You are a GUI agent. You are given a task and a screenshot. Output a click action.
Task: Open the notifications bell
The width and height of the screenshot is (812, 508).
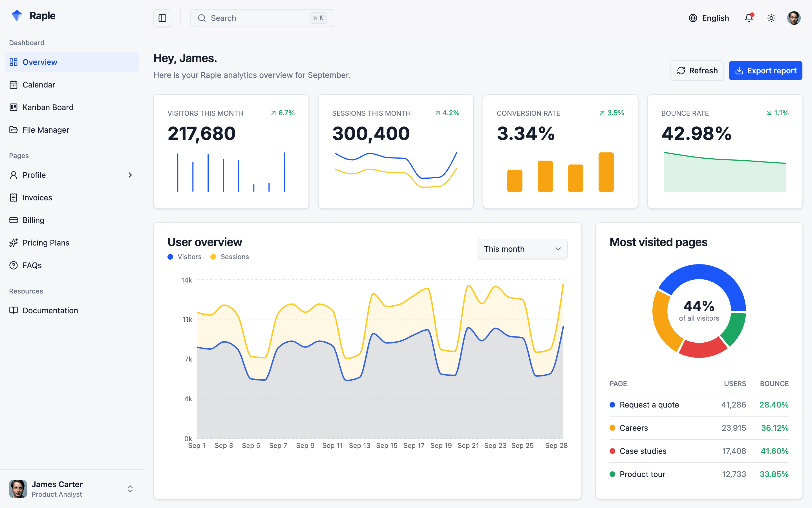(x=749, y=18)
